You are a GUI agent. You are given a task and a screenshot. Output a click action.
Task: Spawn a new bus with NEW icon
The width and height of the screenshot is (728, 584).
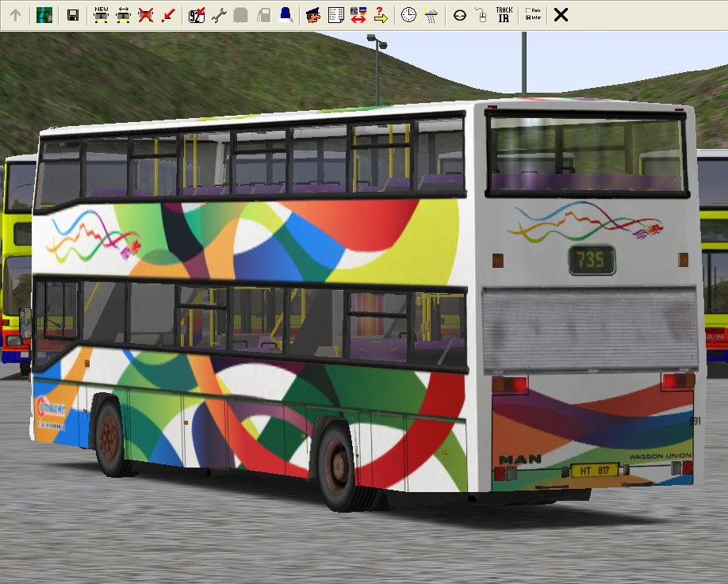tap(102, 15)
